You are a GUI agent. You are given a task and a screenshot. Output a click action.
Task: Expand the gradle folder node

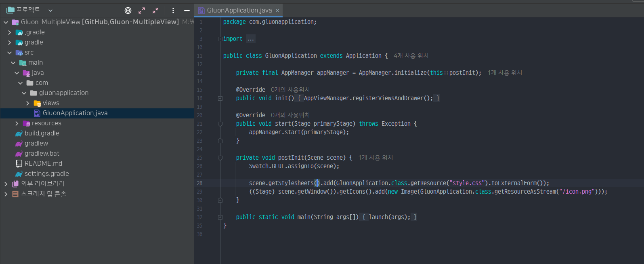pos(10,42)
